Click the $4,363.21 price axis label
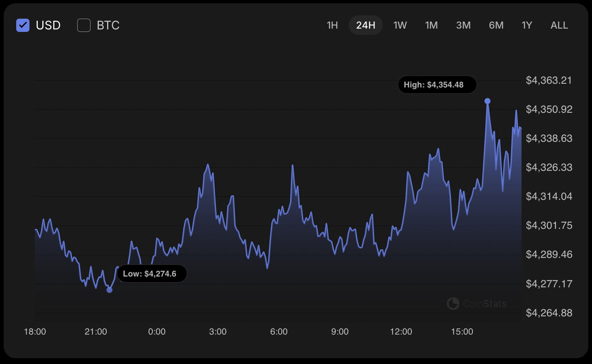 point(549,80)
